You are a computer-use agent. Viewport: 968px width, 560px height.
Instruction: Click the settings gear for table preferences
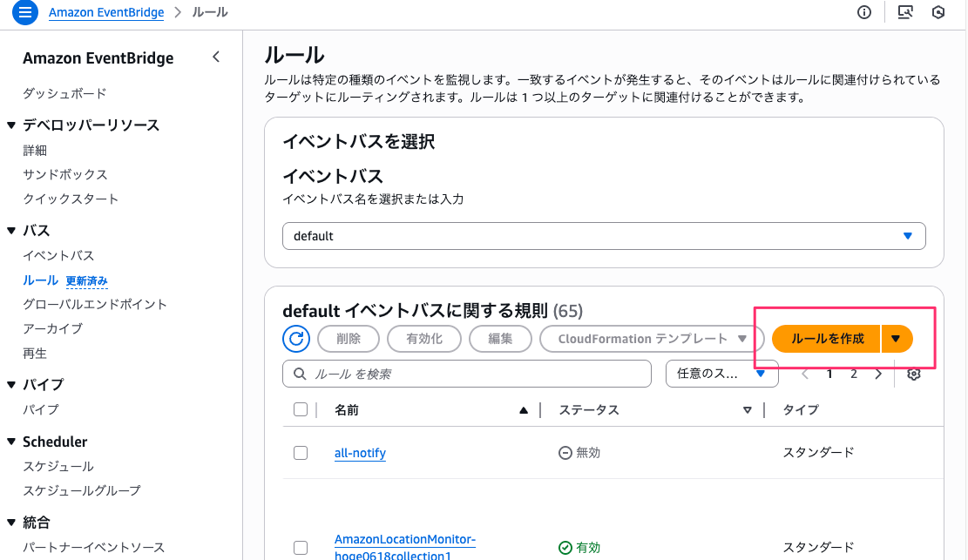[x=913, y=374]
